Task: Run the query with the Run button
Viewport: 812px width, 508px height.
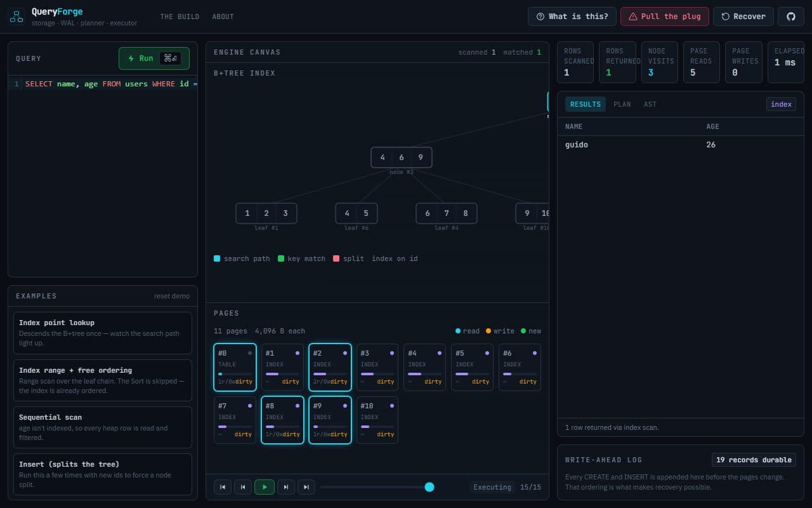Action: pyautogui.click(x=154, y=58)
